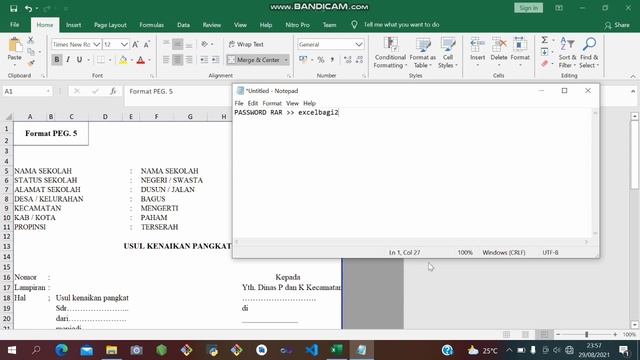Open the Excel File tab
This screenshot has height=360, width=640.
[15, 25]
